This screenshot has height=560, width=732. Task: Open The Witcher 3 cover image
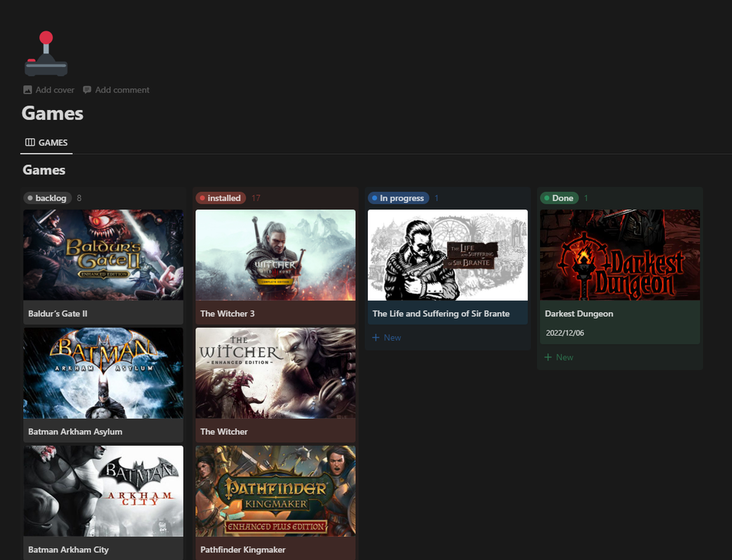[275, 255]
